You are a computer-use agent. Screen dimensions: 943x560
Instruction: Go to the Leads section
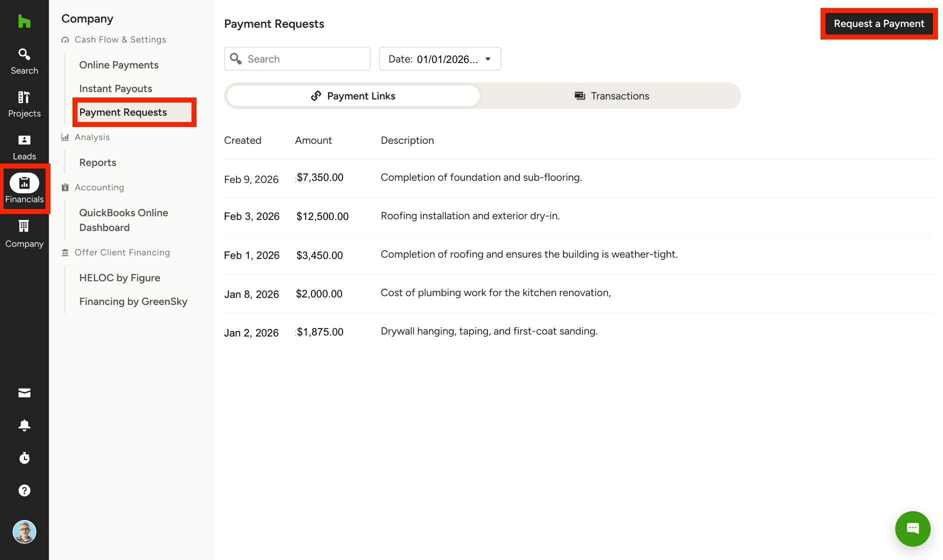coord(24,148)
